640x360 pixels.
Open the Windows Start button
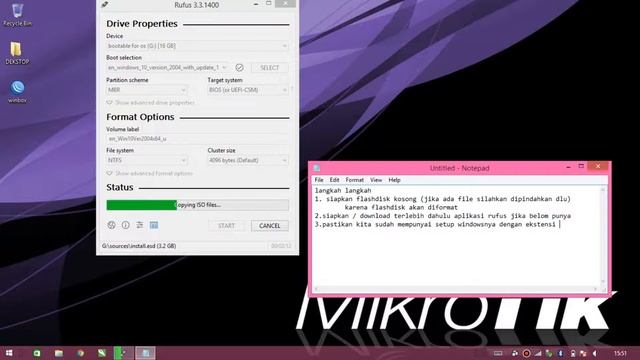(x=9, y=353)
